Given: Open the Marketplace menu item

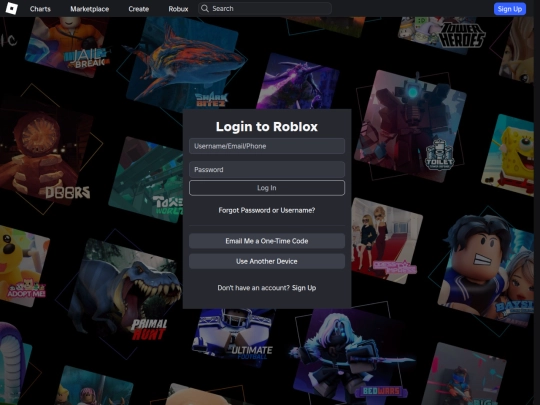Looking at the screenshot, I should 90,9.
